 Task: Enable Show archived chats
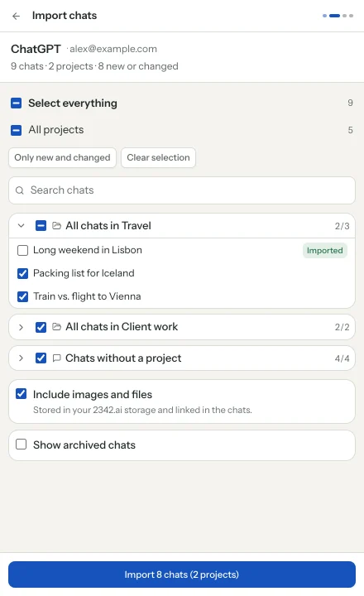point(22,445)
